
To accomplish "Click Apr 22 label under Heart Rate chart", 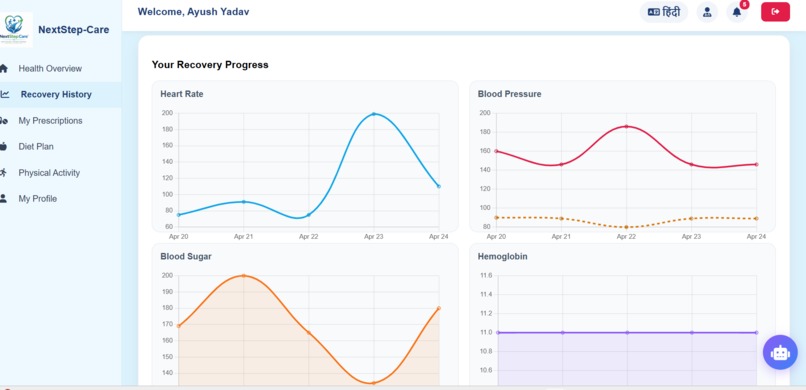I will (x=308, y=237).
